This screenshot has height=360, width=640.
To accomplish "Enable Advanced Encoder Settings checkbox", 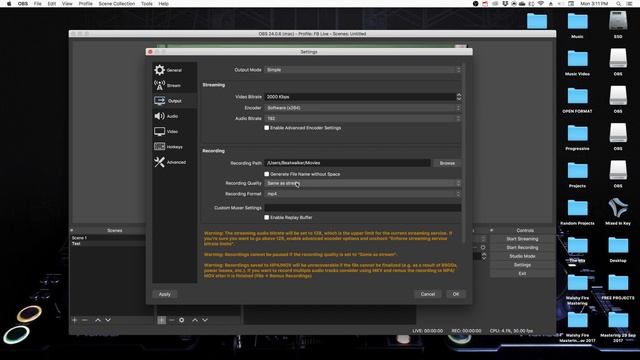I will pyautogui.click(x=267, y=128).
